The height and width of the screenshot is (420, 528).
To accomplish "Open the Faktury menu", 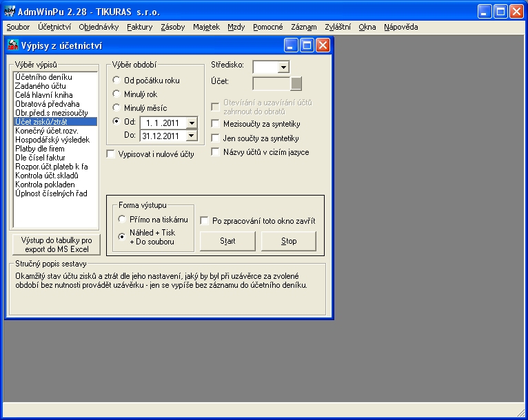I will click(x=140, y=27).
